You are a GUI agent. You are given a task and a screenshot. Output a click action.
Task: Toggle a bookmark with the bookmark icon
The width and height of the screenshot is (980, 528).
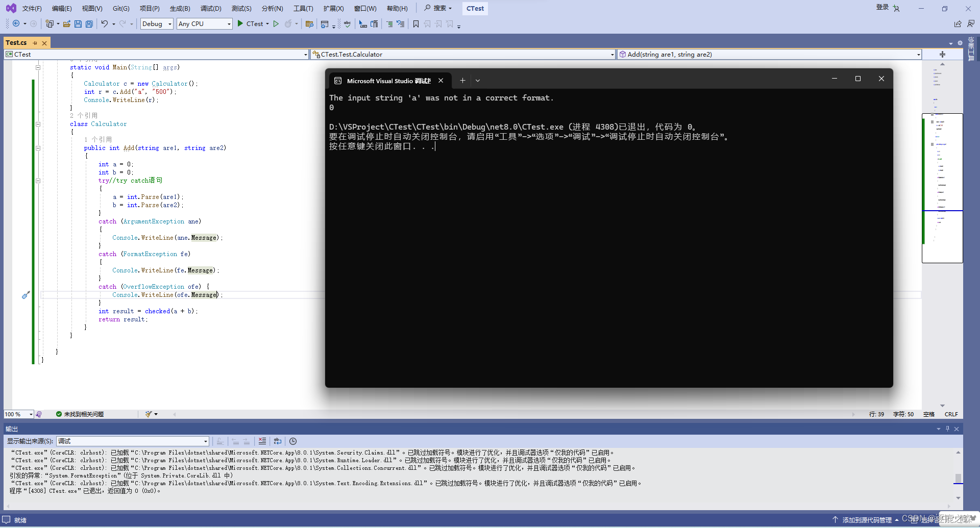coord(416,23)
